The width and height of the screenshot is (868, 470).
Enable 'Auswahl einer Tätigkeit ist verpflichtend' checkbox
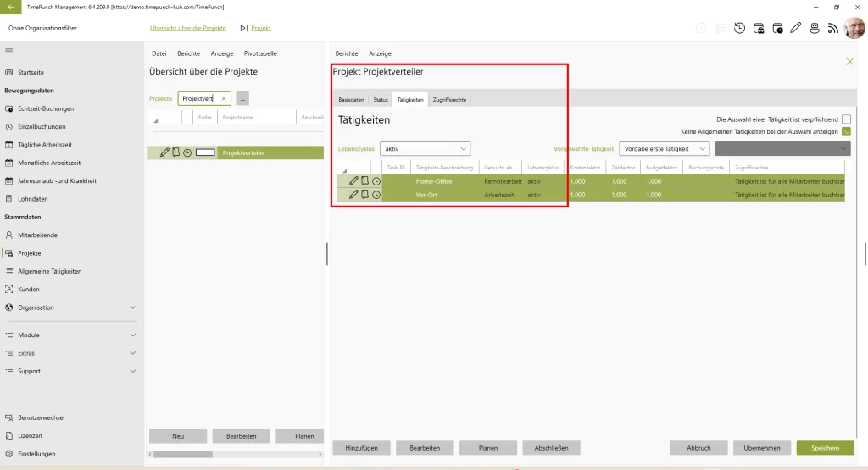coord(846,119)
